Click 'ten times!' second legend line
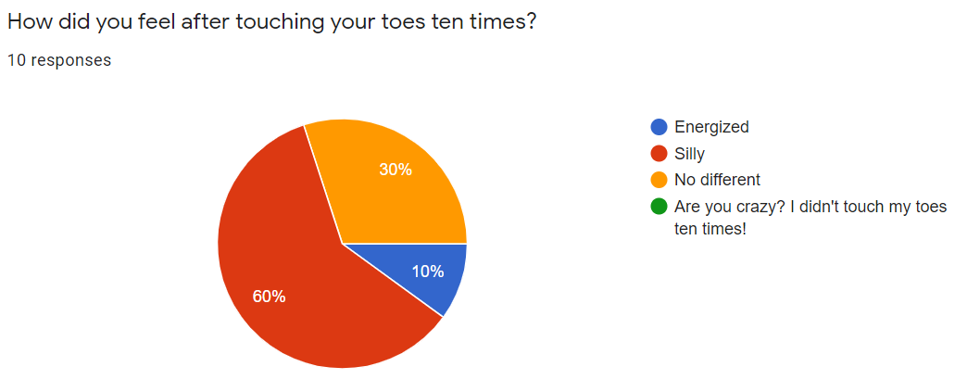The image size is (980, 392). pyautogui.click(x=710, y=229)
